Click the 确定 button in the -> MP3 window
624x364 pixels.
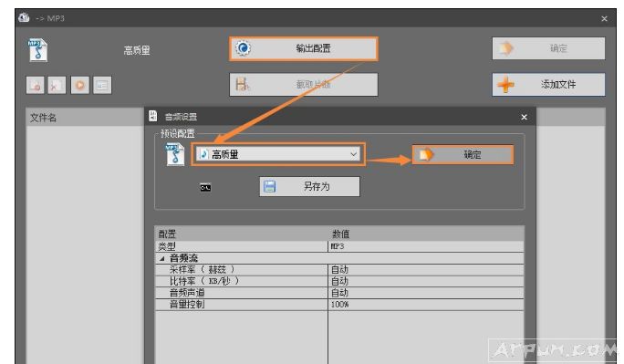click(x=548, y=48)
